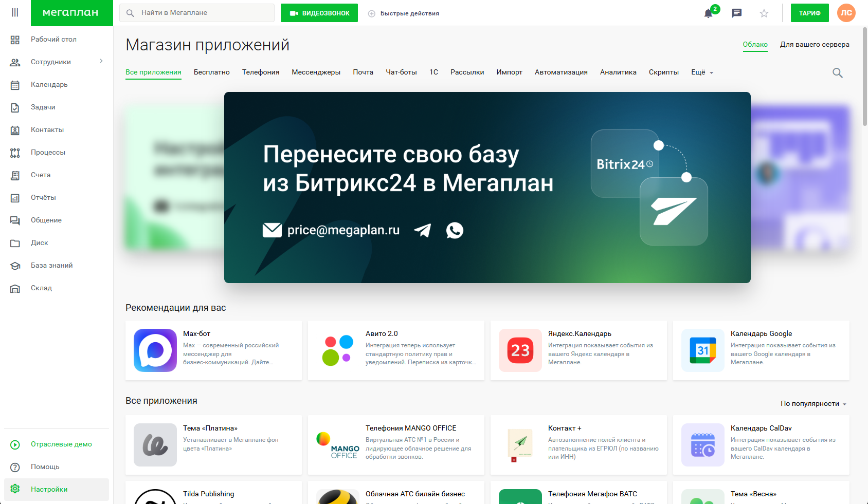Expand the Сотрудники submenu chevron
Viewport: 868px width, 504px height.
tap(101, 61)
